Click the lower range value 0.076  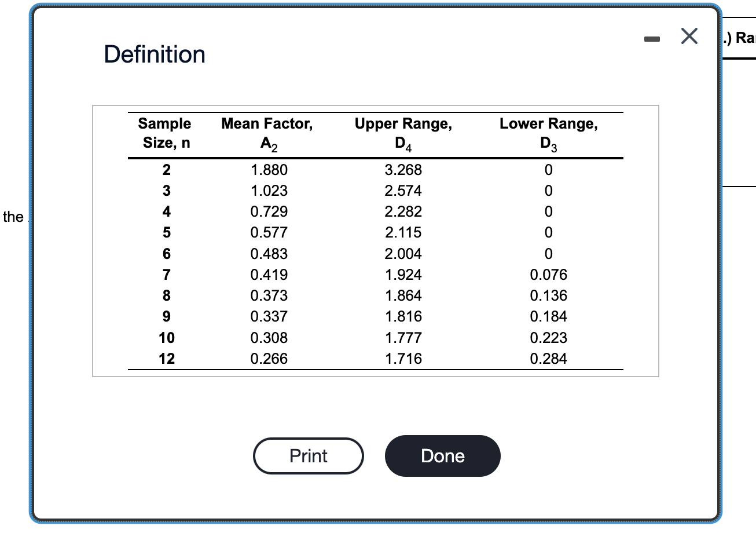pos(549,275)
